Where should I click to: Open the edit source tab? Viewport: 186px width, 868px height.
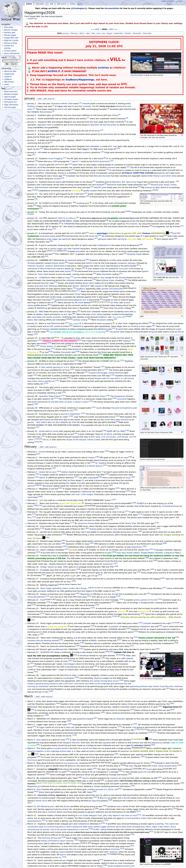61,4
